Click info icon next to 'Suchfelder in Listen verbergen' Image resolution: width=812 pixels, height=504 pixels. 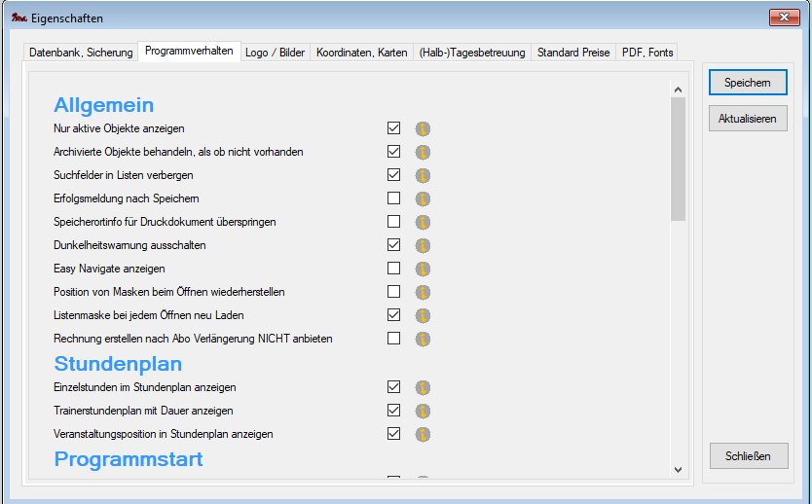424,175
